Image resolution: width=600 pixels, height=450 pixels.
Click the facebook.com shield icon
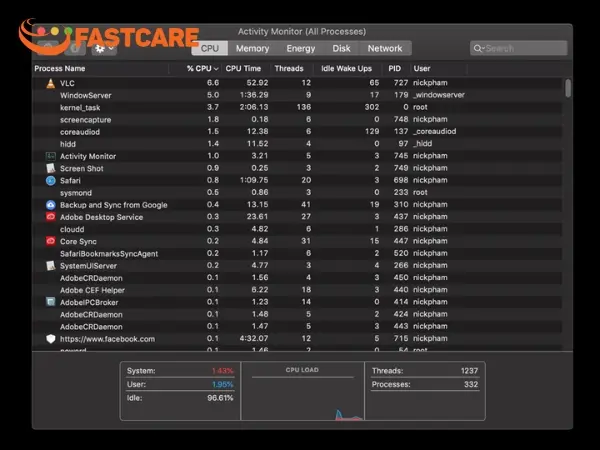click(51, 339)
